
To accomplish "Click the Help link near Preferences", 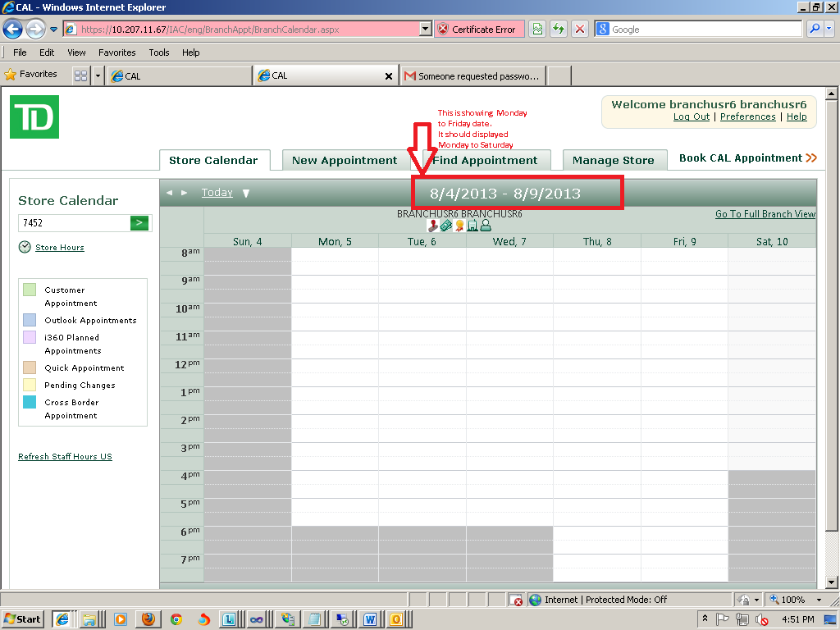I will click(x=797, y=116).
